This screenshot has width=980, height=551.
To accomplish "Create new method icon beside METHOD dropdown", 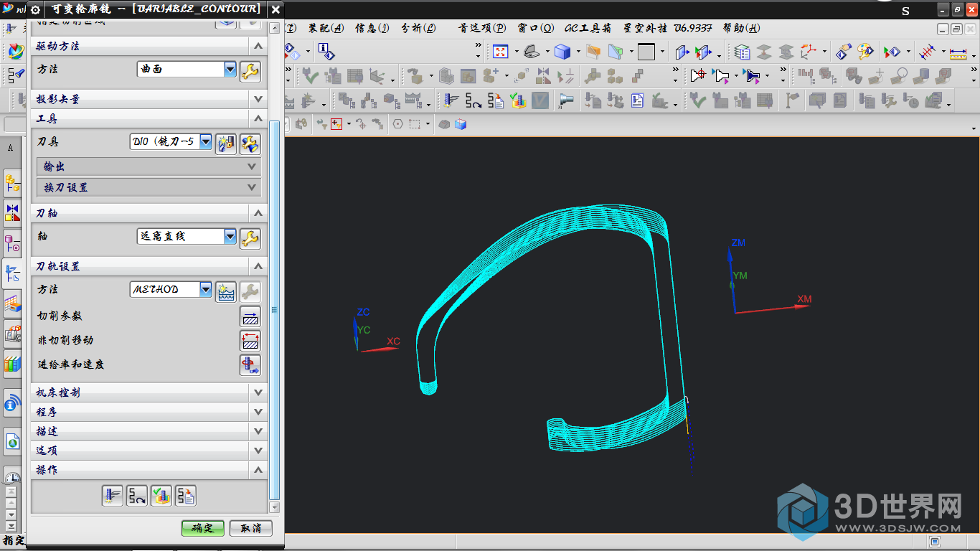I will click(x=226, y=291).
